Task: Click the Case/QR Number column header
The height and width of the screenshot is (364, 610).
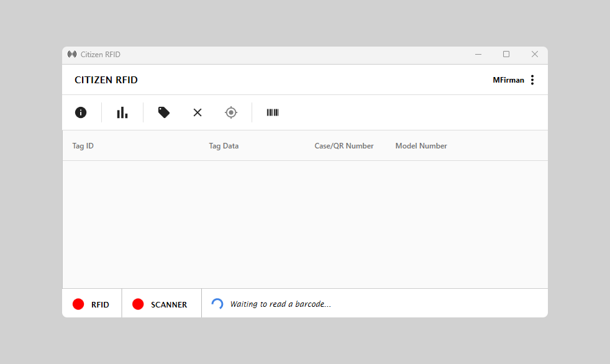Action: tap(344, 146)
